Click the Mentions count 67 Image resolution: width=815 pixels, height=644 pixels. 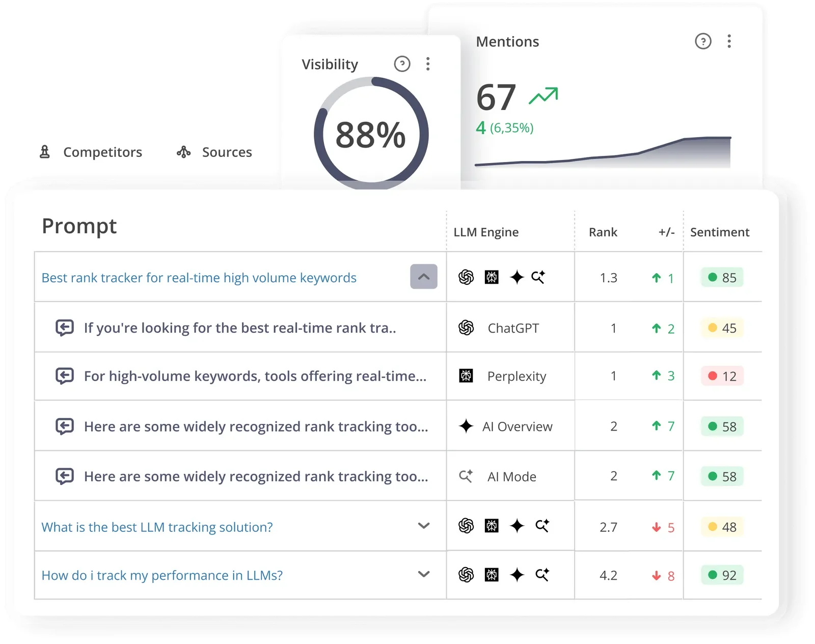496,97
